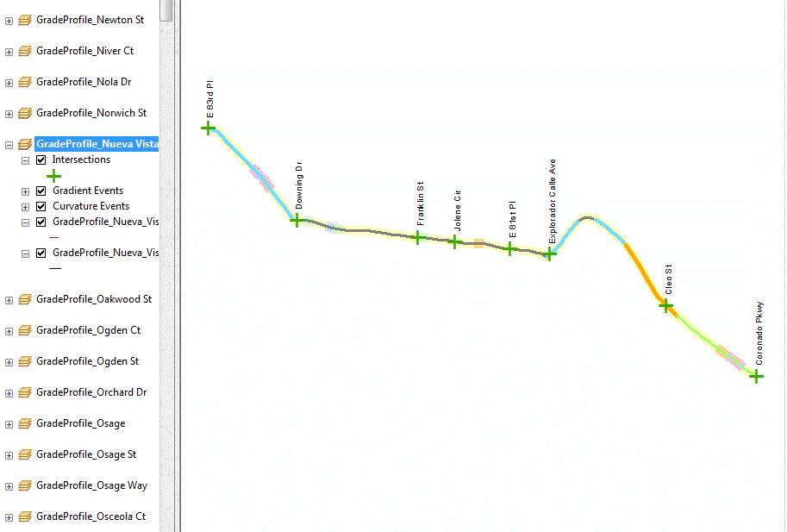Screen dimensions: 787x532
Task: Select the Gradient Events layer label
Action: 88,191
